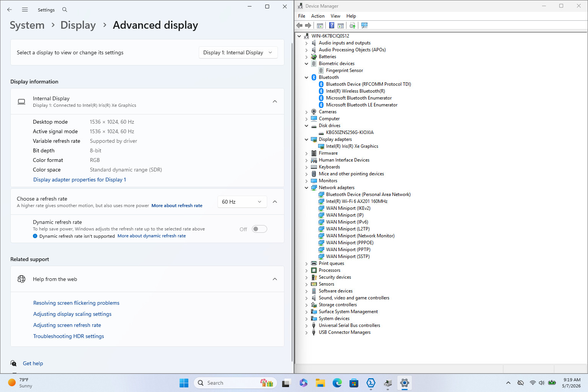Viewport: 588px width, 392px height.
Task: Open Help menu in Device Manager
Action: (351, 16)
